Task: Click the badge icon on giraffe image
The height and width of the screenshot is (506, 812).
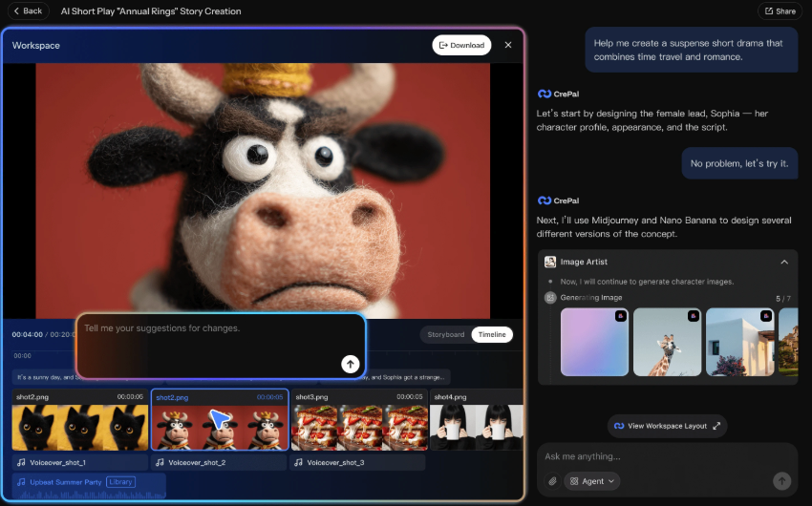Action: pos(693,315)
